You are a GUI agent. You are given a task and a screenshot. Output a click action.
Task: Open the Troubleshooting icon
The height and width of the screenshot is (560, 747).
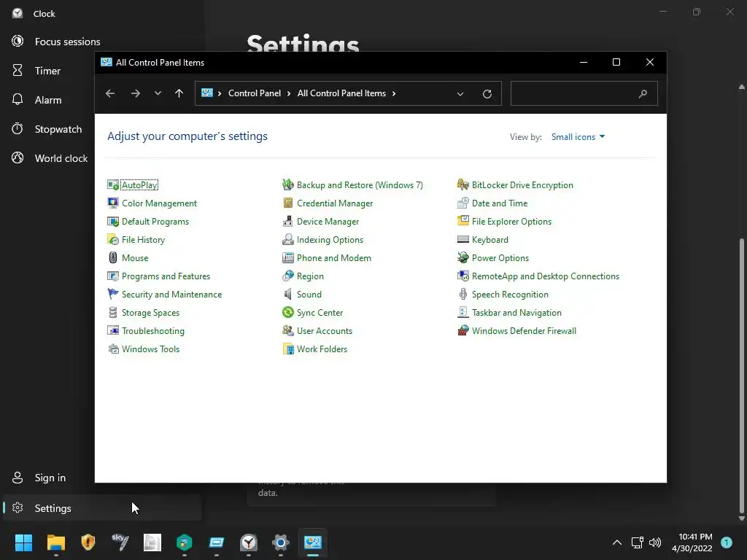113,330
